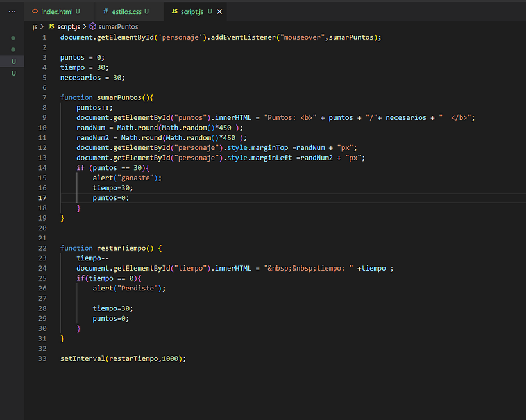Click the CSS hash icon on estilos.css tab
526x420 pixels.
click(x=106, y=12)
